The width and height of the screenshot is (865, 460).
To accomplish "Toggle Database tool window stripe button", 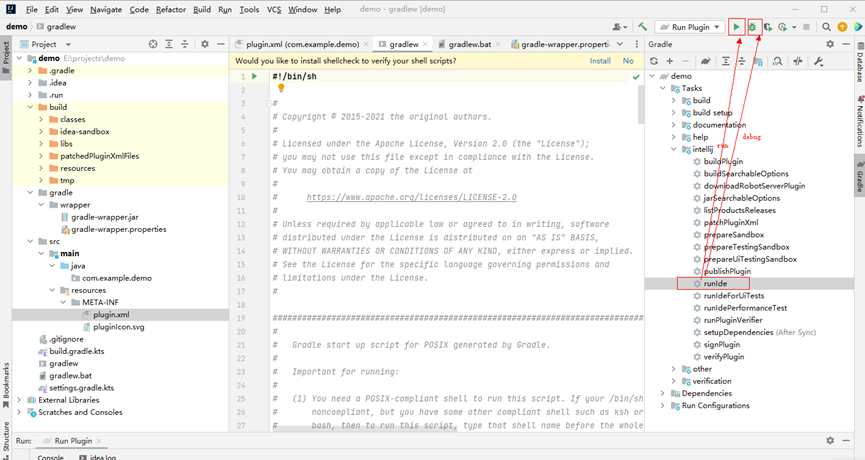I will 859,62.
